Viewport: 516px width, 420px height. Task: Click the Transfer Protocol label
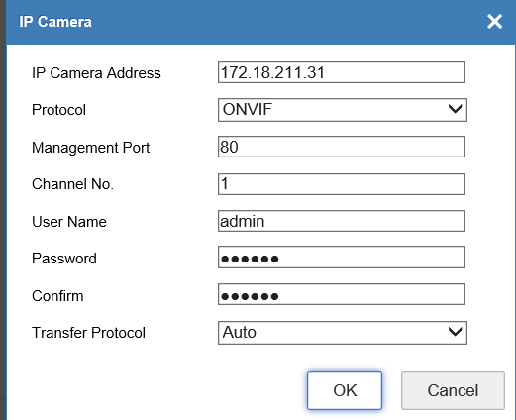click(x=88, y=333)
